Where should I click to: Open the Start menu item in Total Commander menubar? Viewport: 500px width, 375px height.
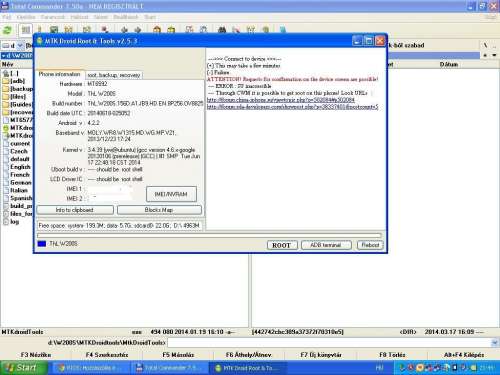150,17
